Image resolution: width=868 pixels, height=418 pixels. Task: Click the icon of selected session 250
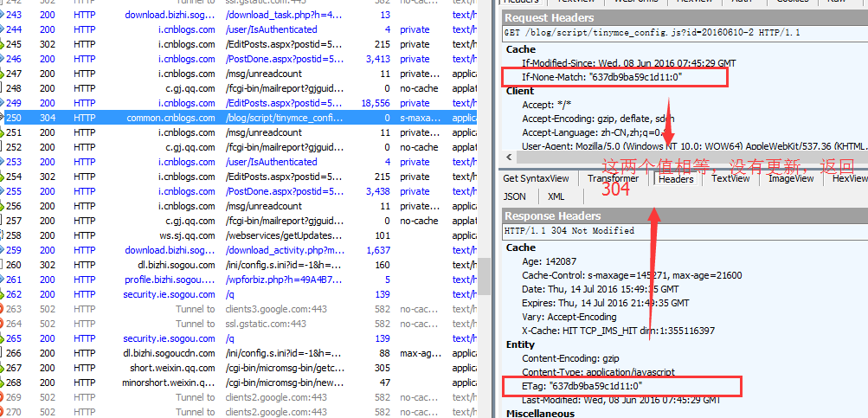click(3, 118)
